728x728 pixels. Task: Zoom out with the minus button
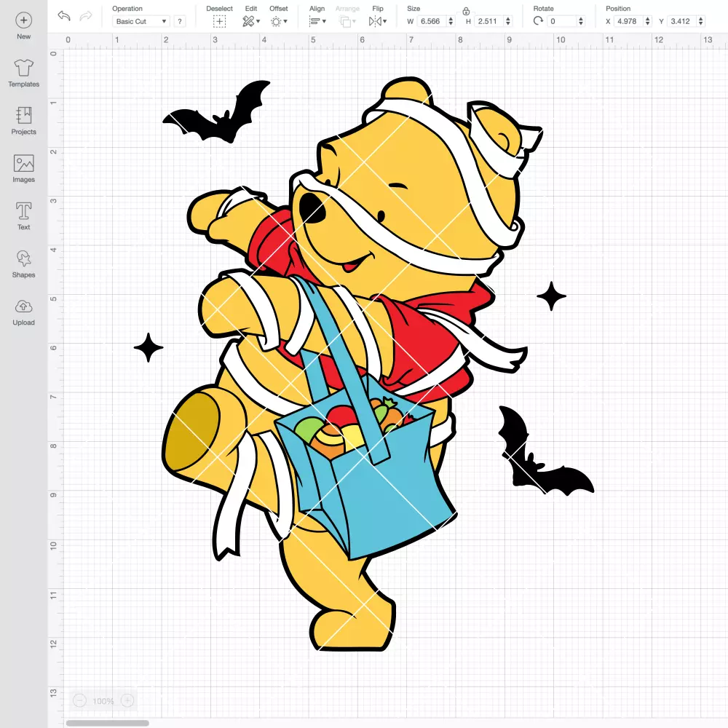80,700
